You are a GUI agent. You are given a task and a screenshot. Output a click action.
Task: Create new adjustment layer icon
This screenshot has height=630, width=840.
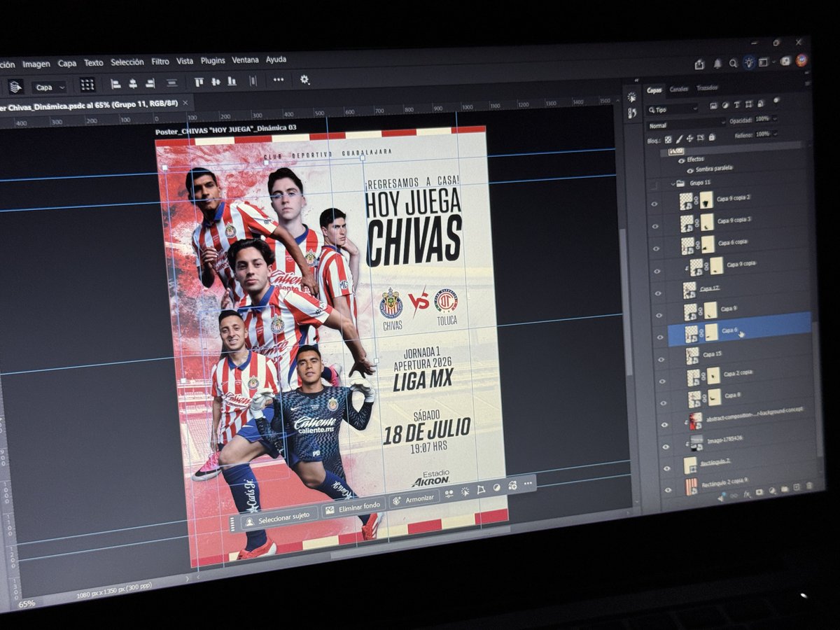click(x=771, y=490)
